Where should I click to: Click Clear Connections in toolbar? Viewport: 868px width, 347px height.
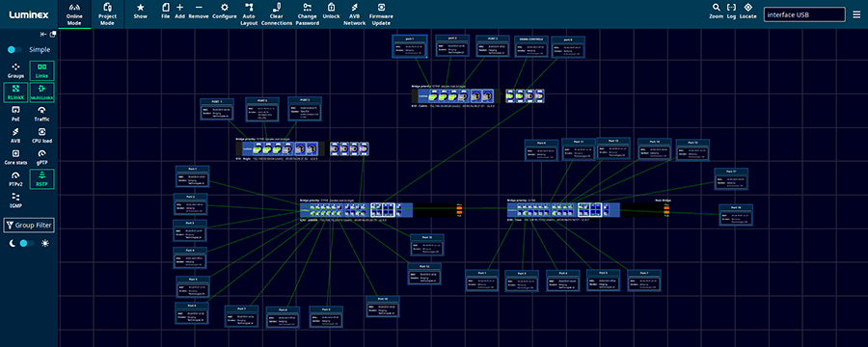click(276, 14)
